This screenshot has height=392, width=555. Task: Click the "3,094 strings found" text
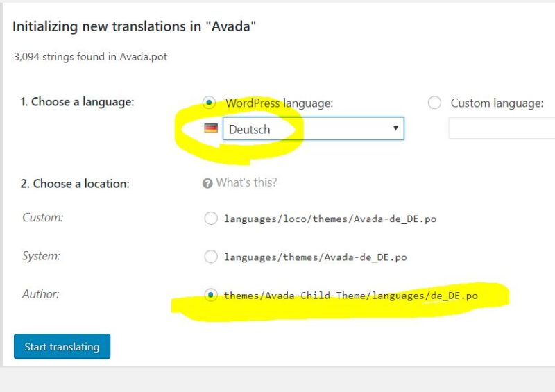(90, 57)
